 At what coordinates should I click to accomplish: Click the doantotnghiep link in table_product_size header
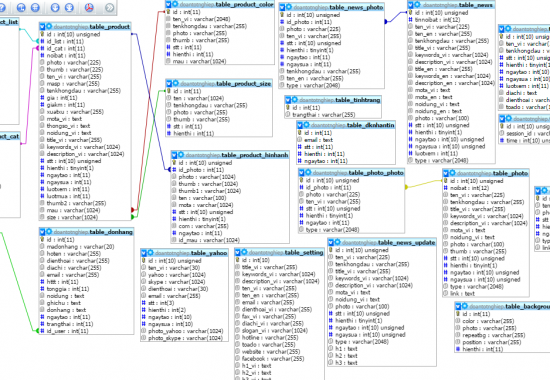click(x=198, y=84)
